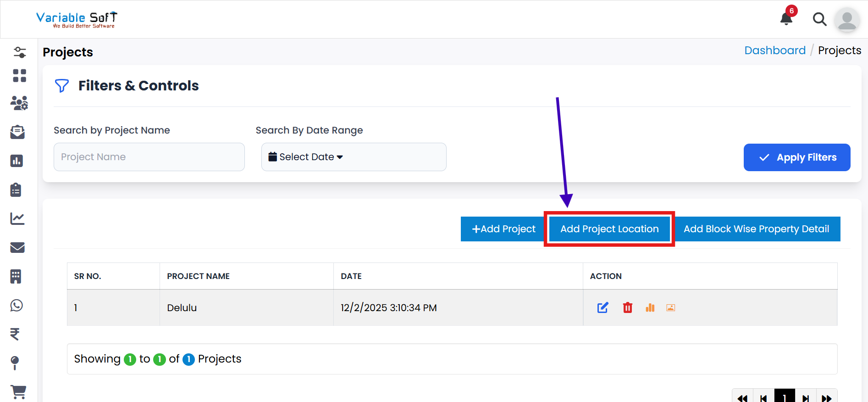868x402 pixels.
Task: Open search via magnifier icon
Action: click(819, 19)
